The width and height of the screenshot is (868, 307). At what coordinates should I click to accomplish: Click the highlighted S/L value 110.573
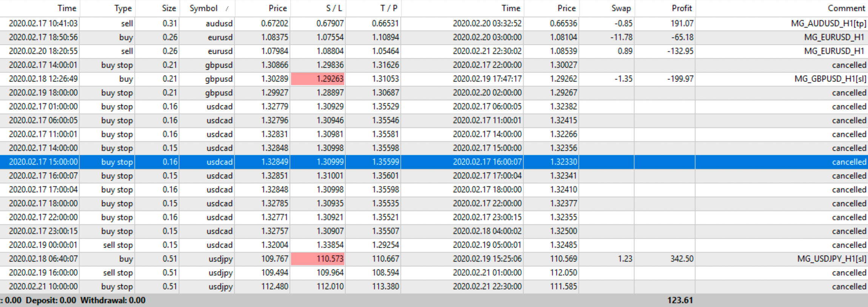pyautogui.click(x=317, y=259)
